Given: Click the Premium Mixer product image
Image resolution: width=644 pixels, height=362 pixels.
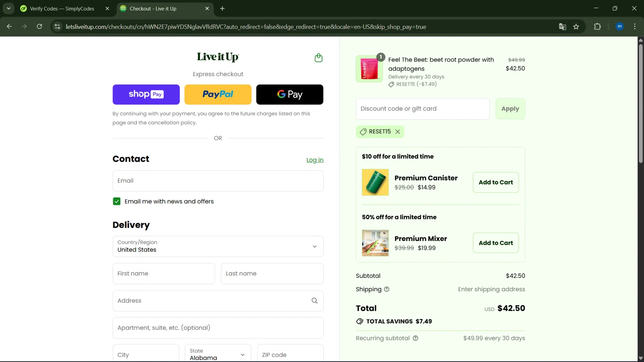Looking at the screenshot, I should click(x=375, y=243).
